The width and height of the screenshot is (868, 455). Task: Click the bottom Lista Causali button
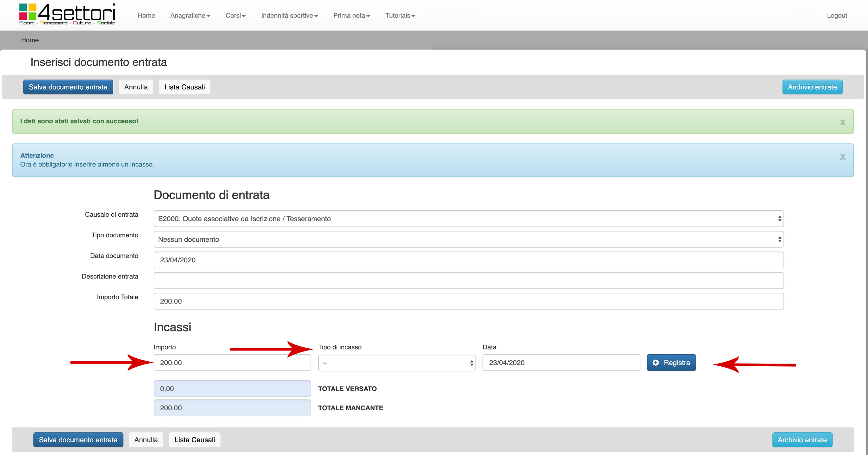click(194, 440)
